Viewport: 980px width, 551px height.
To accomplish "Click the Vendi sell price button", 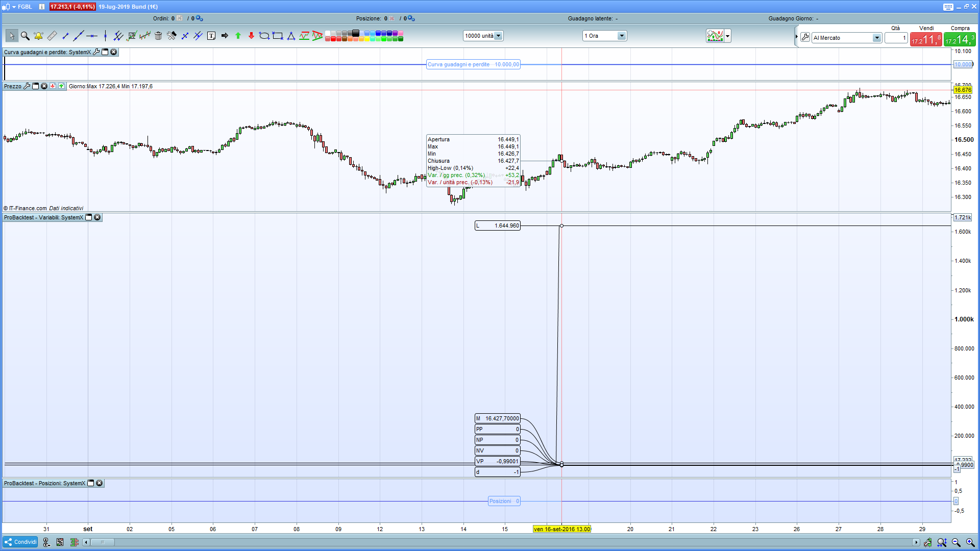I will pos(926,39).
